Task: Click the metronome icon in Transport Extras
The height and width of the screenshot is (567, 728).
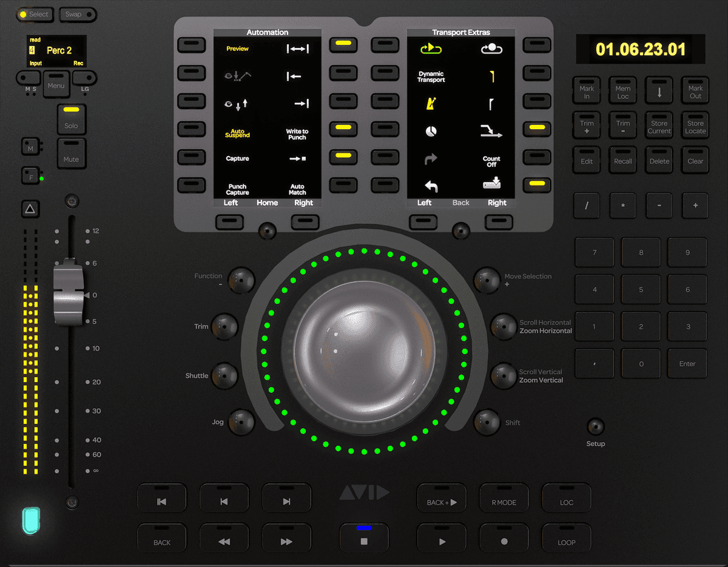Action: click(431, 104)
